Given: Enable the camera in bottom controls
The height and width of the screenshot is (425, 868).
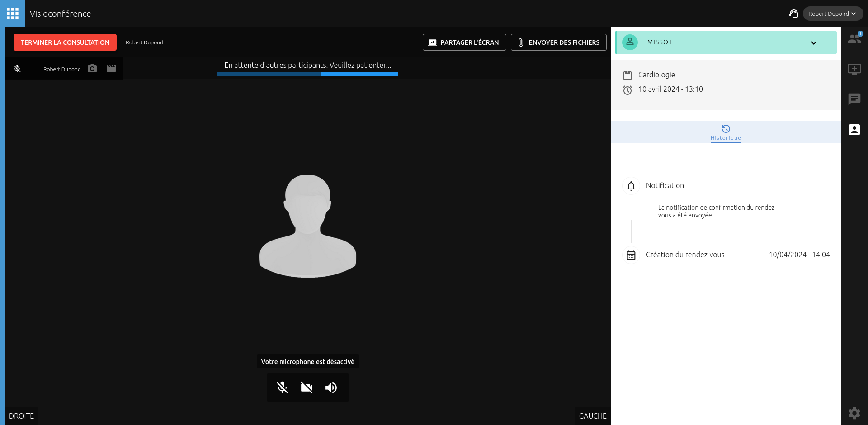Looking at the screenshot, I should point(307,387).
